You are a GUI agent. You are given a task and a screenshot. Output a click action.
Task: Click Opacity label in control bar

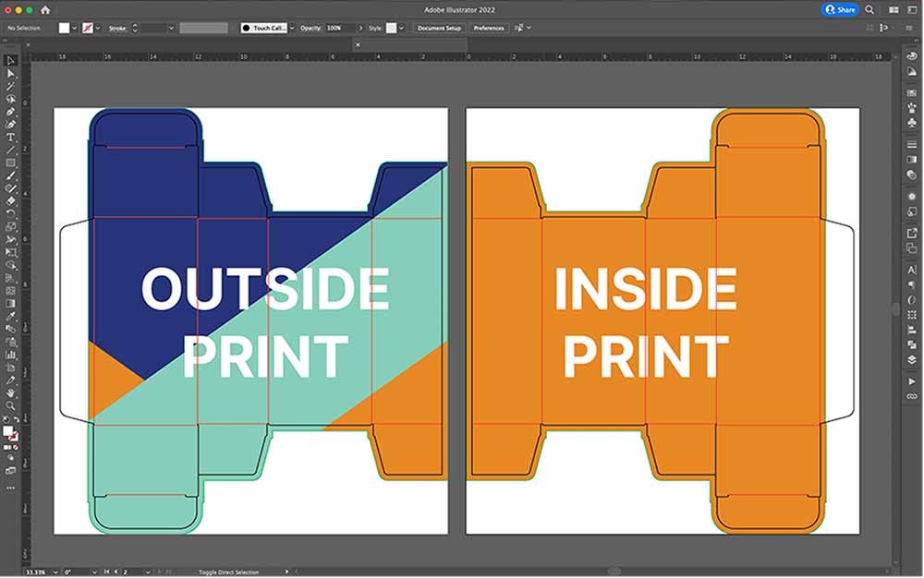[310, 28]
